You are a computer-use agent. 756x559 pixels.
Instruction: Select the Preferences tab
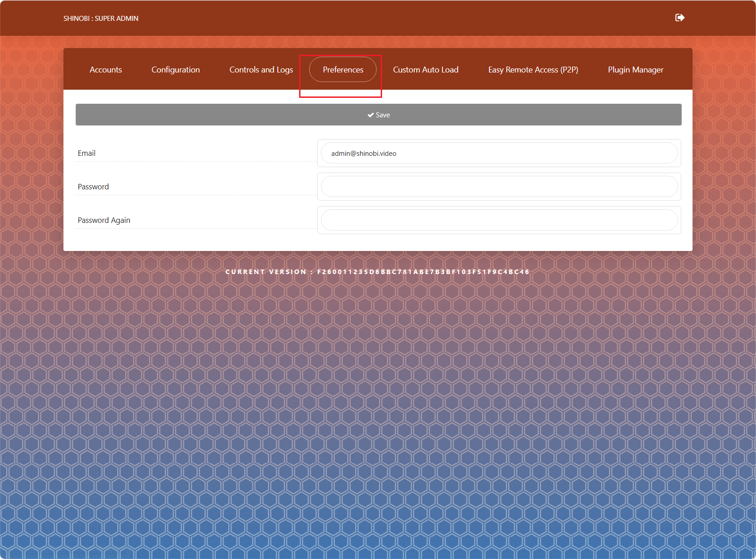pyautogui.click(x=343, y=69)
